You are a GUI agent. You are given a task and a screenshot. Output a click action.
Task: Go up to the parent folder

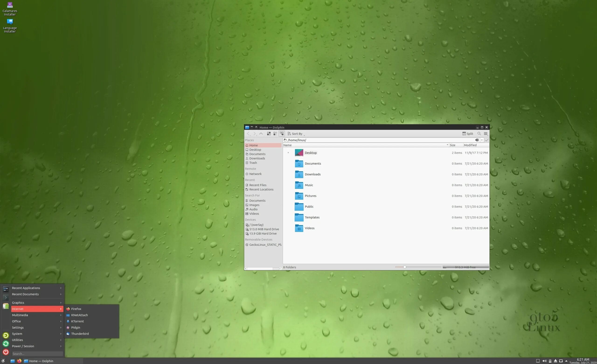261,134
